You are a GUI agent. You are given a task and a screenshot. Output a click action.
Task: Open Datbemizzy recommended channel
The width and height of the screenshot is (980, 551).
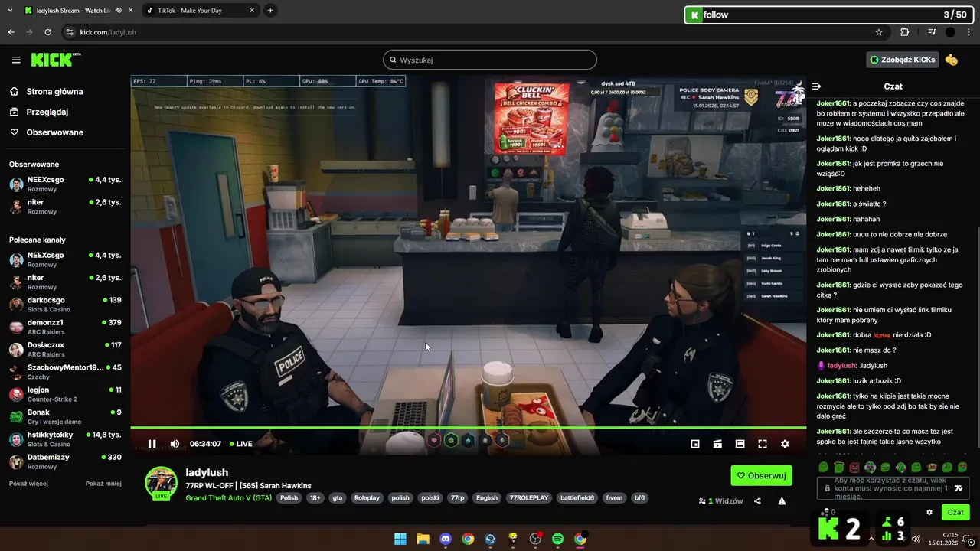click(x=65, y=461)
